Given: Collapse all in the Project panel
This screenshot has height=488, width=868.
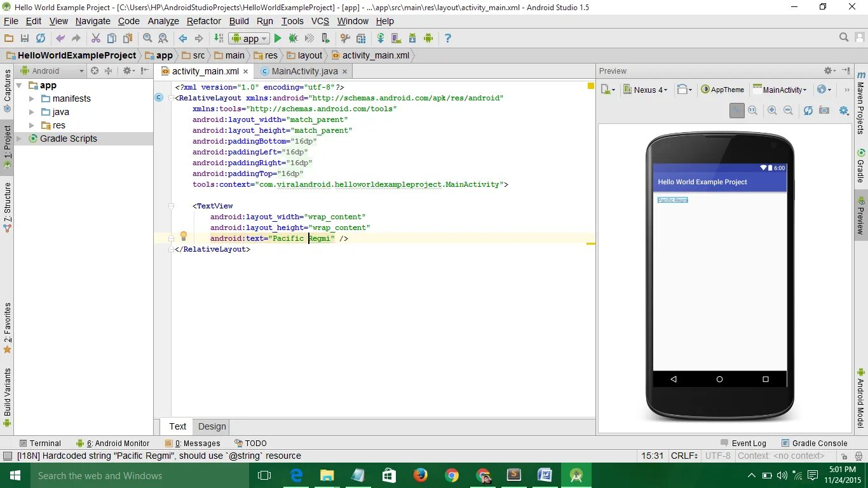Looking at the screenshot, I should [108, 71].
